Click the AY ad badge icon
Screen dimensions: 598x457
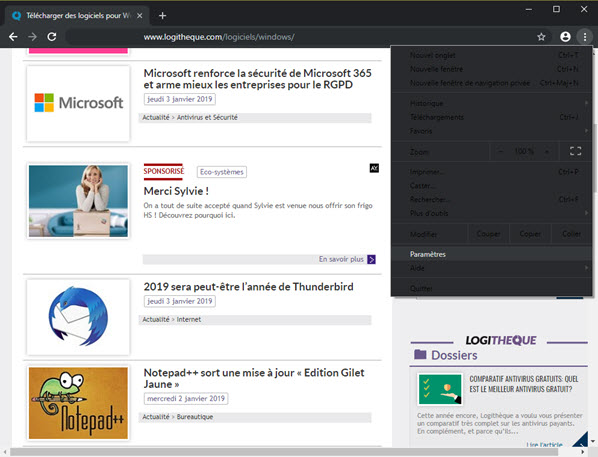(374, 168)
